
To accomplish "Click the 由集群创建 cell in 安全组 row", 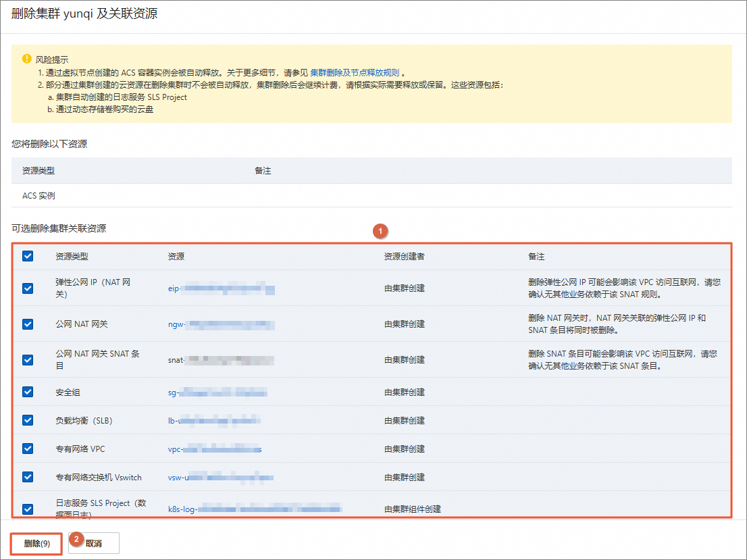I will tap(404, 392).
